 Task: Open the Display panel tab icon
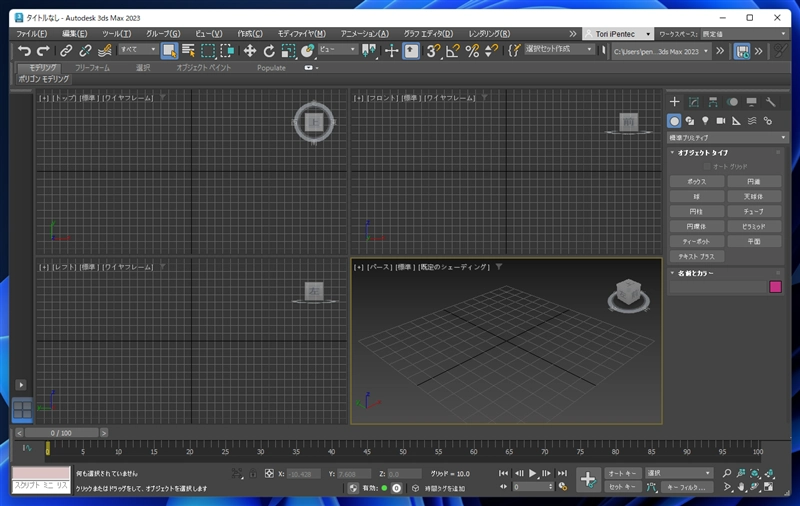click(x=751, y=102)
